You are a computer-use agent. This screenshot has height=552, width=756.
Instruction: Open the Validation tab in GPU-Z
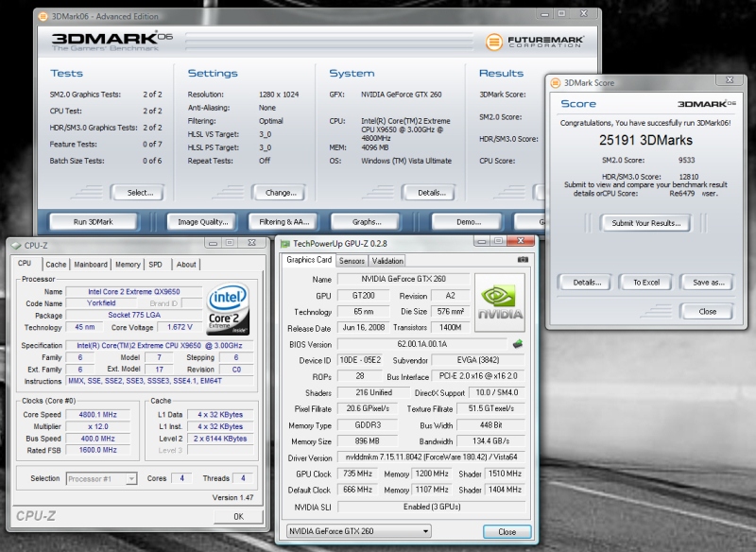[387, 261]
